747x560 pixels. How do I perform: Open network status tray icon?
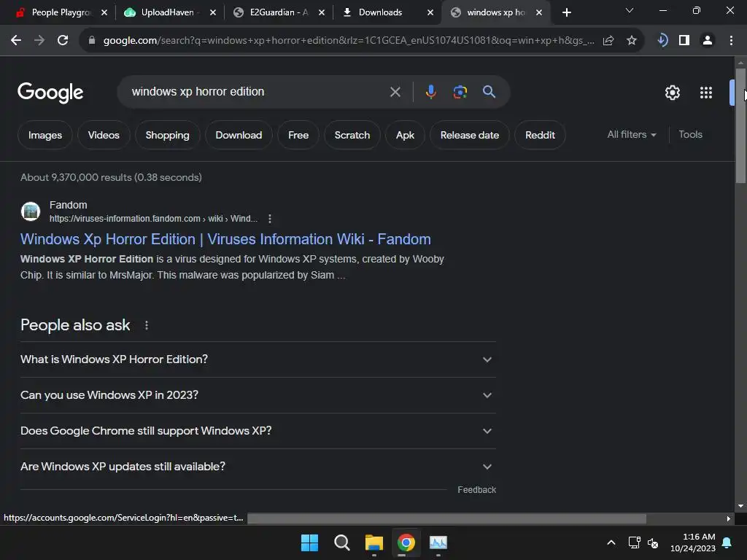point(634,542)
